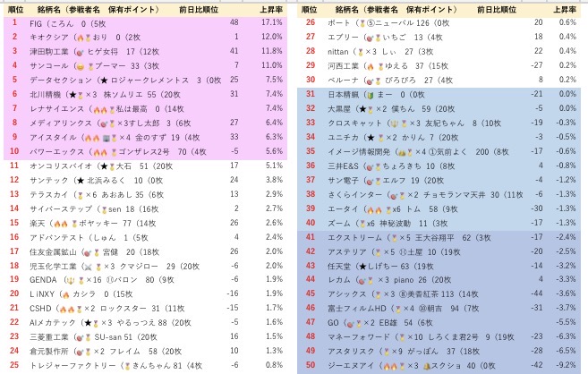This screenshot has width=588, height=374.
Task: Select the bell icon in ジーエヌアイ row
Action: 427,366
